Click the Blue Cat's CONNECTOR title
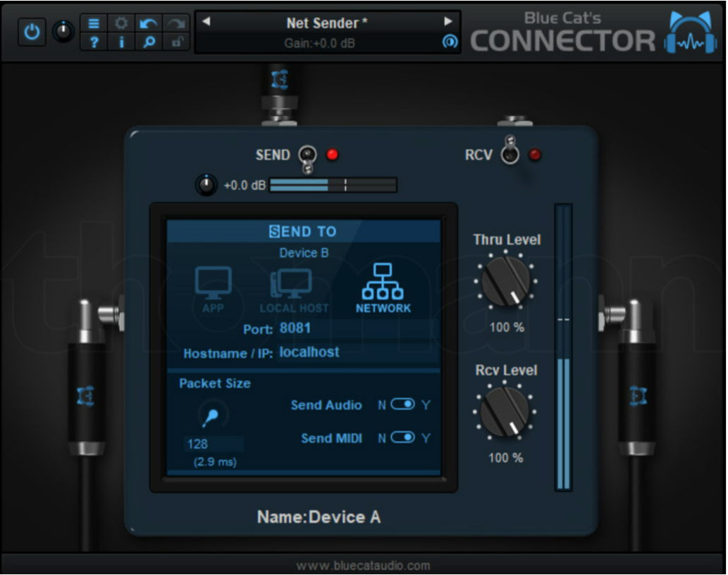This screenshot has width=728, height=575. click(x=562, y=32)
